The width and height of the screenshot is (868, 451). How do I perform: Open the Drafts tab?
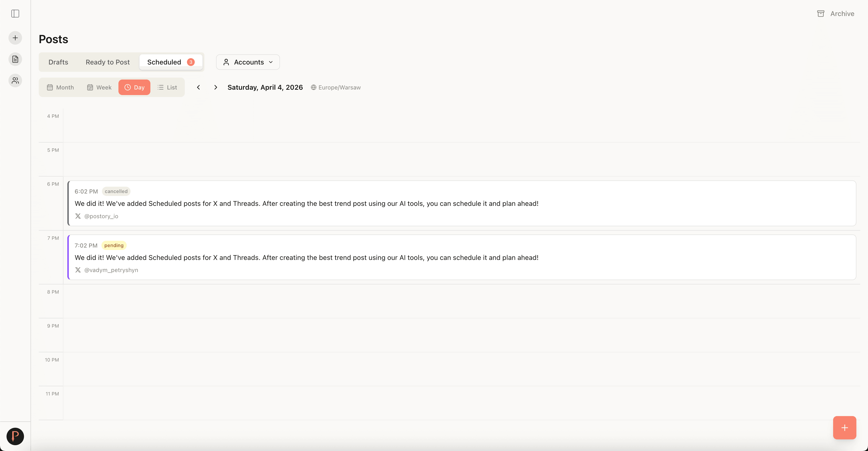point(58,62)
